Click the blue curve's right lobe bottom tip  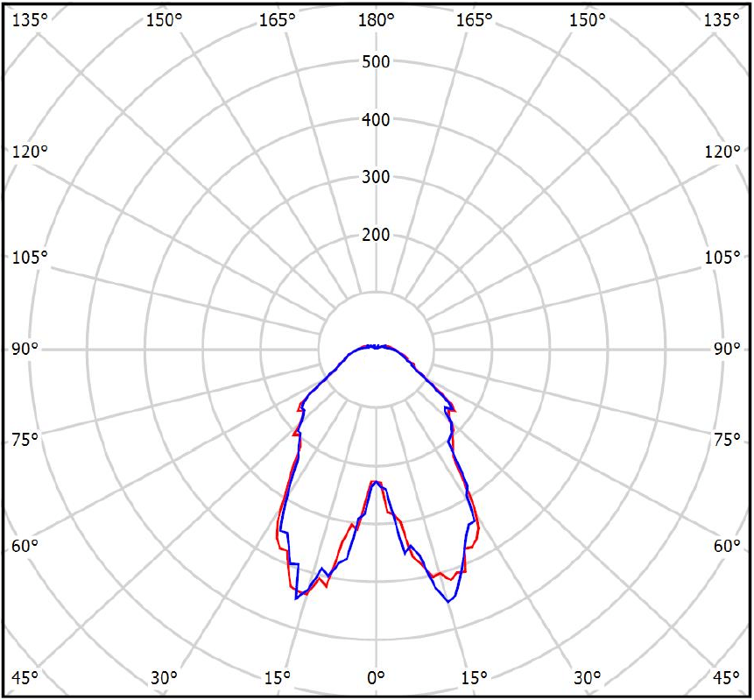coord(449,601)
